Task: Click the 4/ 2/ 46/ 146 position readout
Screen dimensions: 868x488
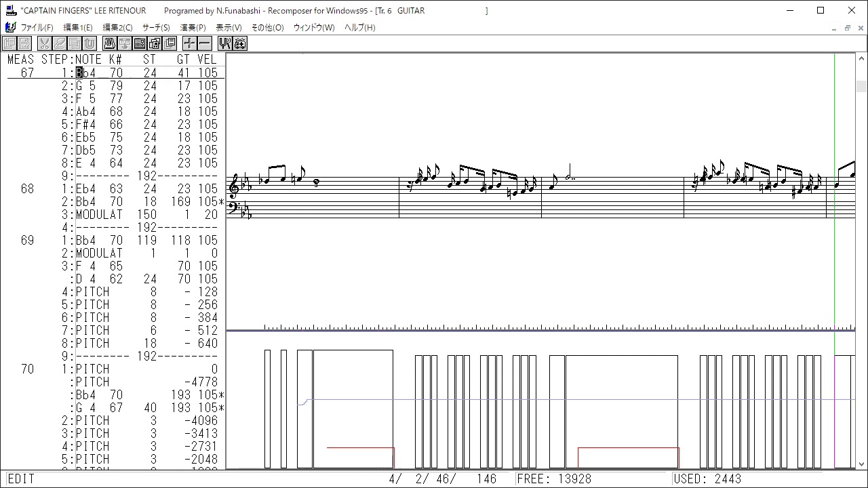Action: [442, 479]
